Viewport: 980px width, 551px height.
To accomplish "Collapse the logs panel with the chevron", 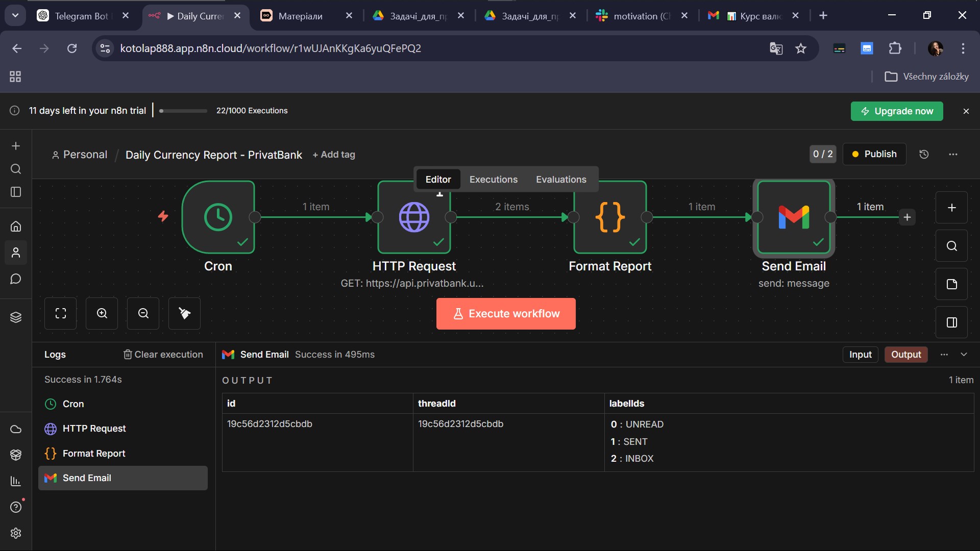I will coord(964,355).
